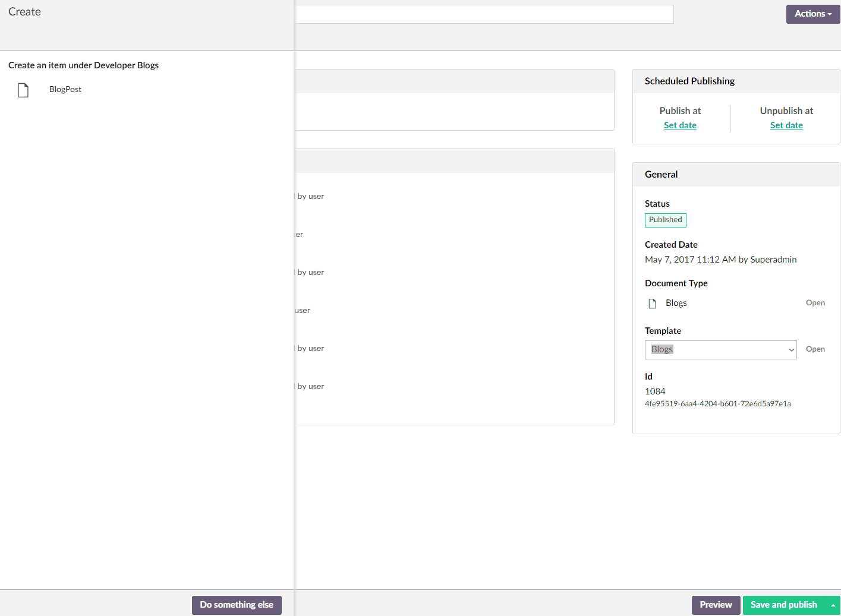The height and width of the screenshot is (616, 841).
Task: Set date under Publish at
Action: click(680, 125)
